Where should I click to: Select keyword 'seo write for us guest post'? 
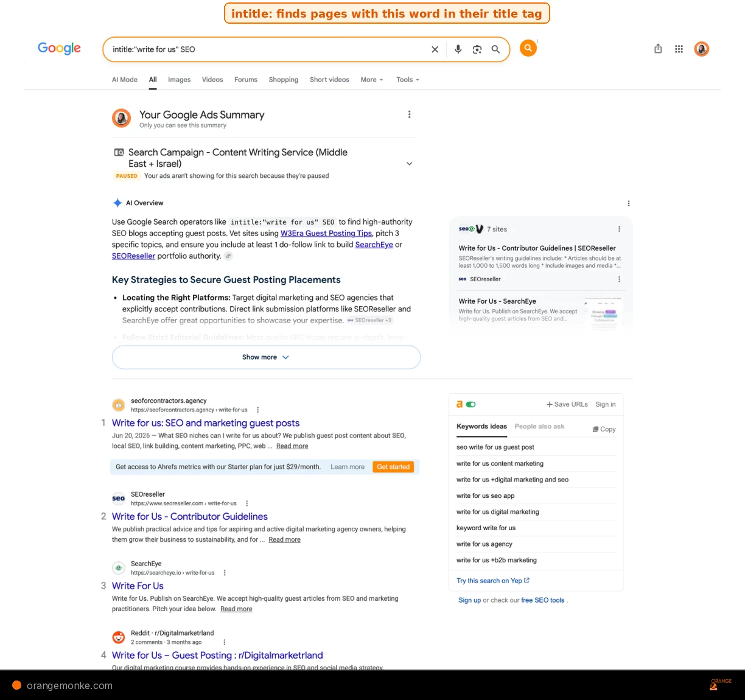tap(495, 447)
